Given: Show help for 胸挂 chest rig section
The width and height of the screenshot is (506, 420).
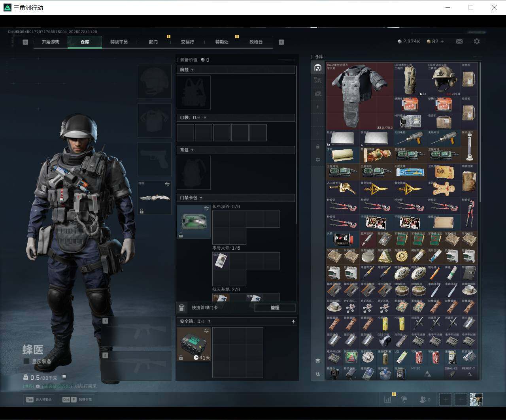Looking at the screenshot, I should pos(193,70).
